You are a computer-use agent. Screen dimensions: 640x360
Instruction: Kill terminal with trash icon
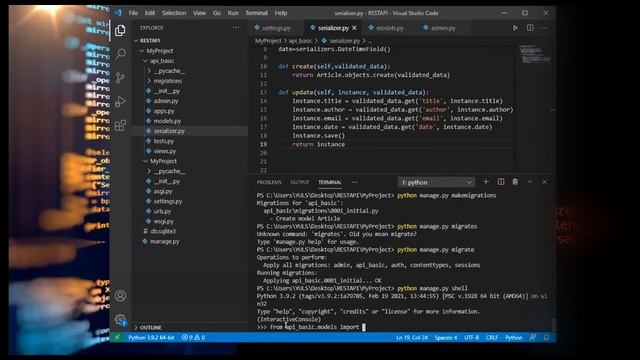pos(515,182)
